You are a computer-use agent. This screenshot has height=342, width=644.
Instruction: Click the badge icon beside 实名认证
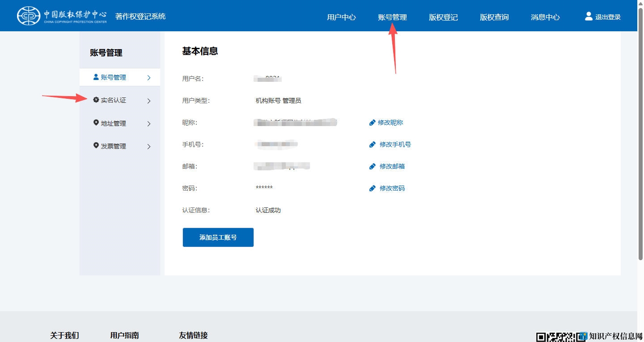coord(96,100)
